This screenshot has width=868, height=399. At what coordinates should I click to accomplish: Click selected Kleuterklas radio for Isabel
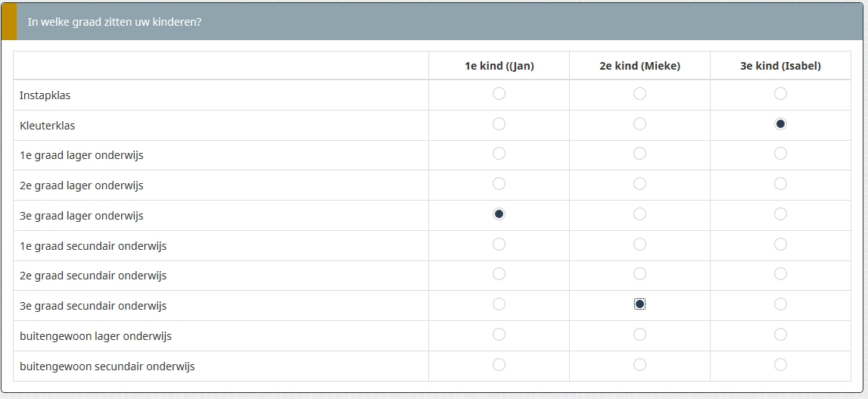click(x=780, y=123)
